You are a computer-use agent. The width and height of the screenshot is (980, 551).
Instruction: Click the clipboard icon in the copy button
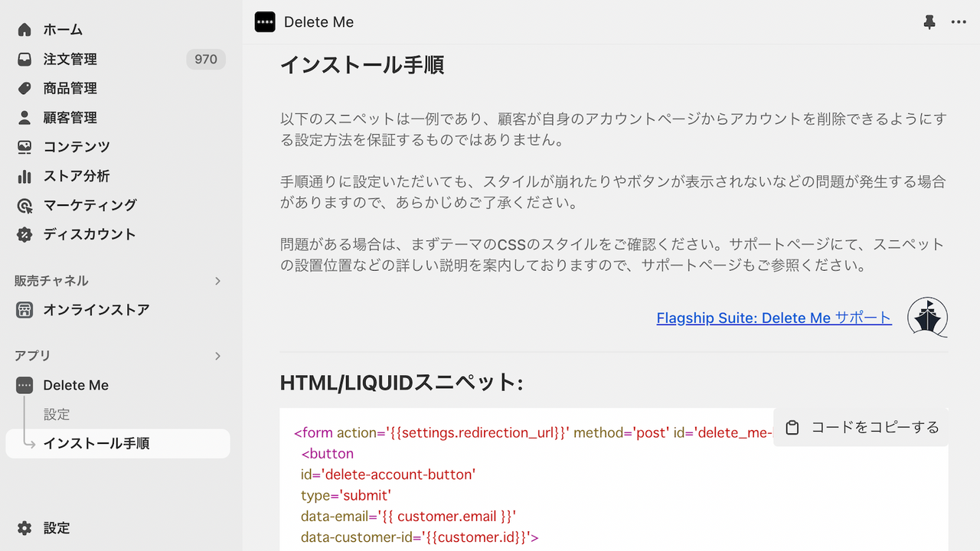click(792, 428)
